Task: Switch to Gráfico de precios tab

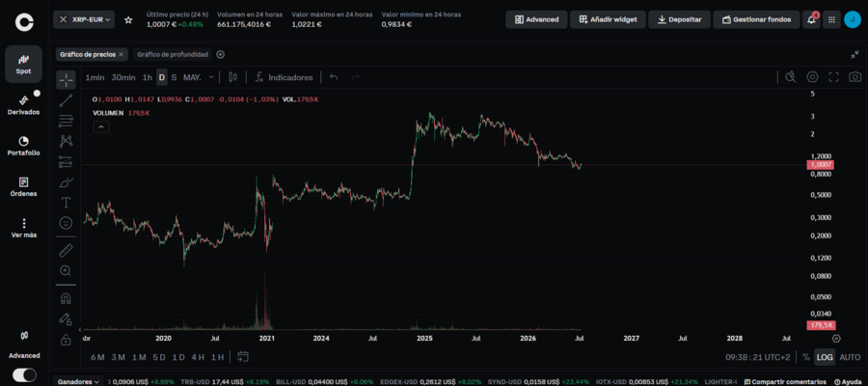Action: pyautogui.click(x=88, y=54)
